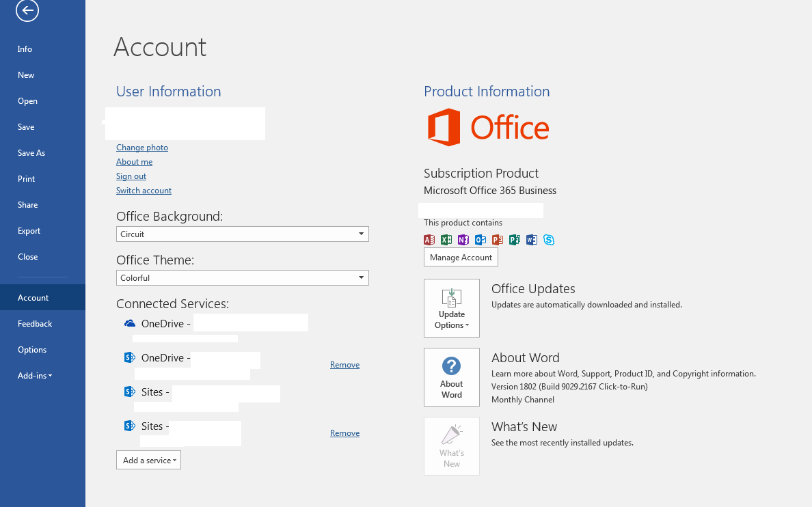Click the Switch account link
This screenshot has height=507, width=812.
click(x=144, y=191)
